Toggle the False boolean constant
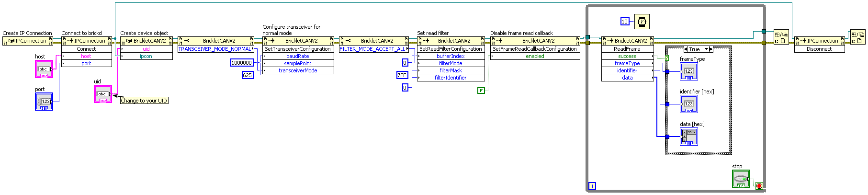Viewport: 868px width, 195px height. pyautogui.click(x=481, y=90)
